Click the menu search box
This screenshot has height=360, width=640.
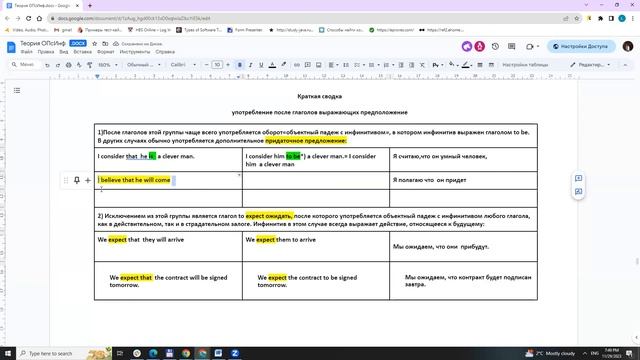point(24,64)
